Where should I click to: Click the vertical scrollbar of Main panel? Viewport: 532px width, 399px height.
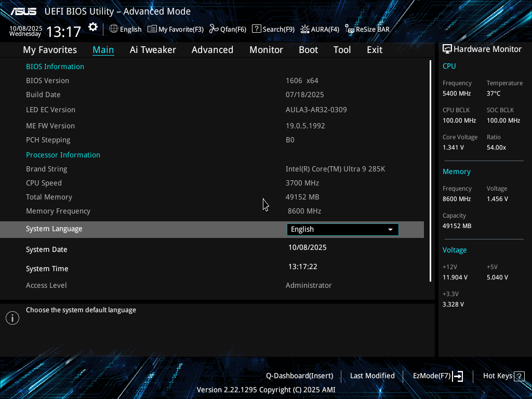(x=430, y=171)
